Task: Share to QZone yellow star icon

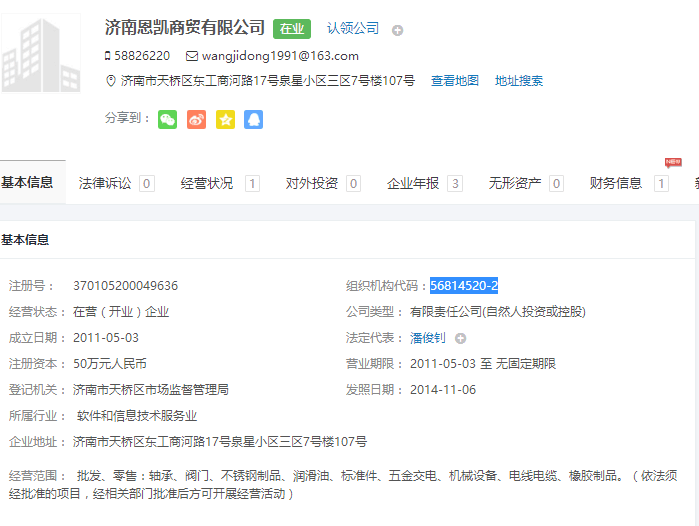Action: coord(225,119)
